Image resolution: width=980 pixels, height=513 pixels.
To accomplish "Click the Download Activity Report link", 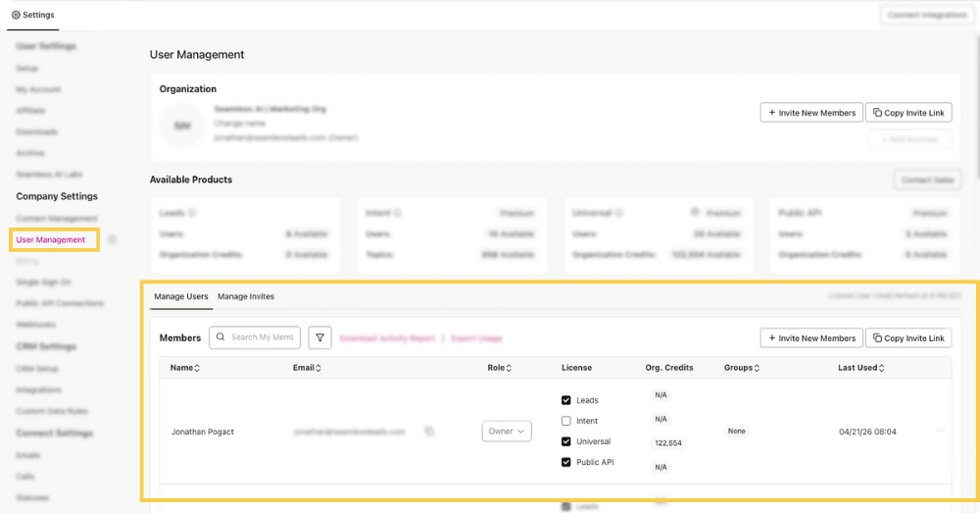I will (x=387, y=338).
